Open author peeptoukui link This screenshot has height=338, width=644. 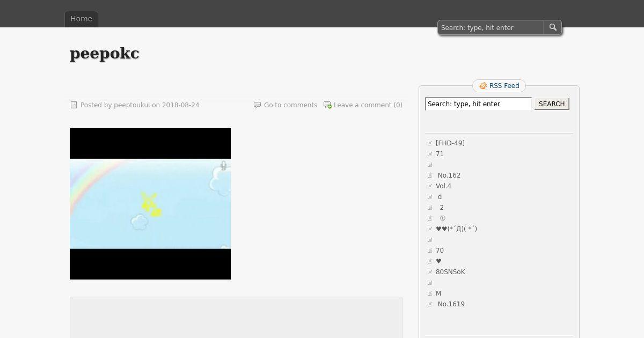click(x=131, y=105)
